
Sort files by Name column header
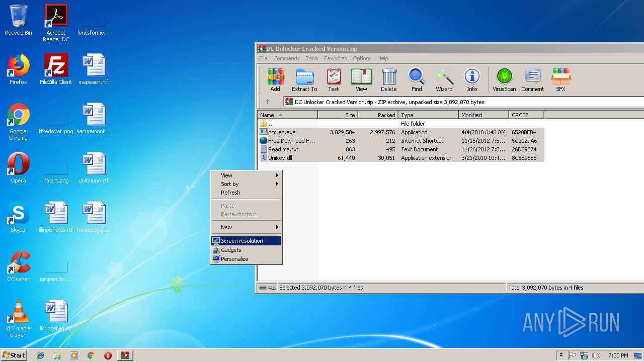287,115
